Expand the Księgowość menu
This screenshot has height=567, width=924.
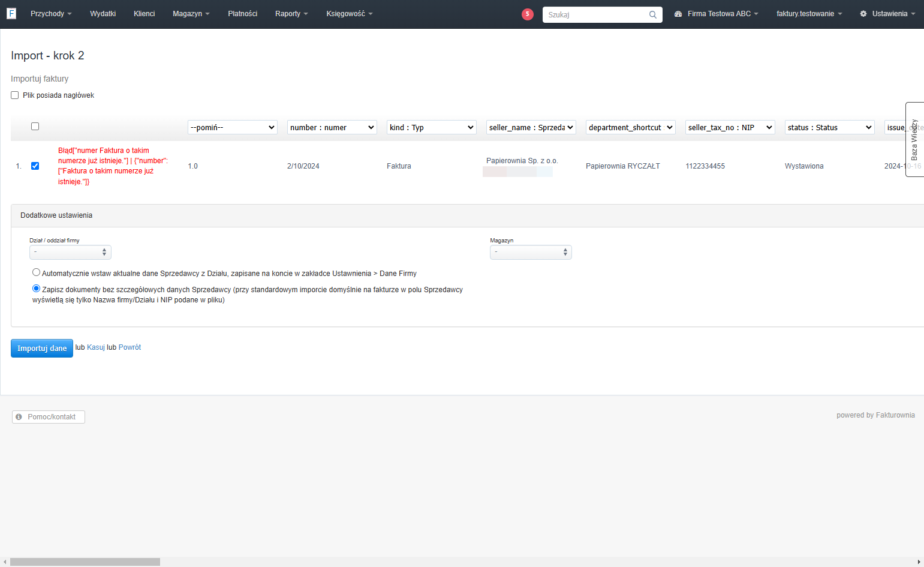click(x=350, y=14)
